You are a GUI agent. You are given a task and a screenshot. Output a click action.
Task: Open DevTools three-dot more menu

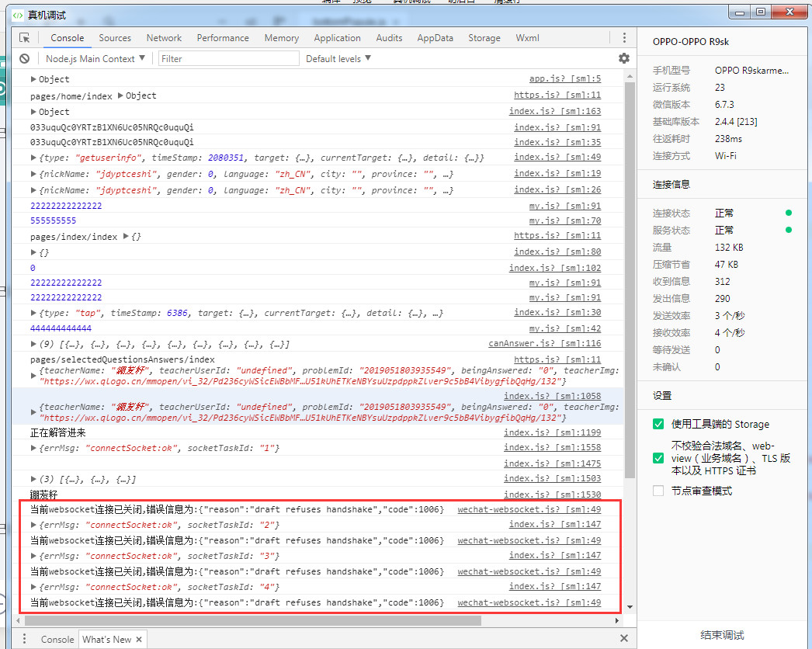coord(624,38)
